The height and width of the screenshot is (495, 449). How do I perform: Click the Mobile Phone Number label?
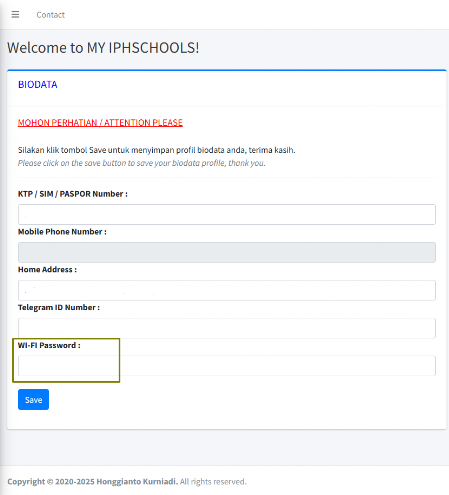tap(62, 232)
